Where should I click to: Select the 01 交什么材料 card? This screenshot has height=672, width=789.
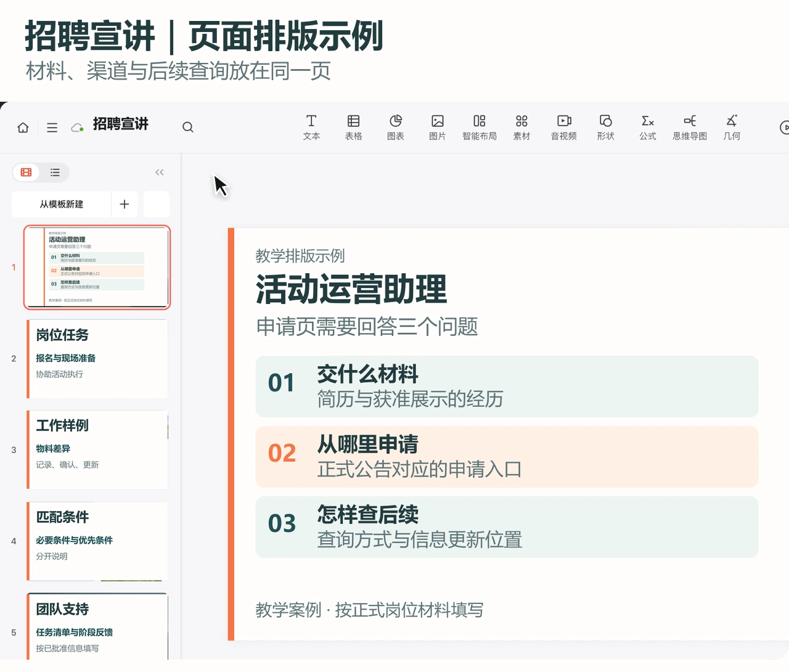tap(507, 387)
